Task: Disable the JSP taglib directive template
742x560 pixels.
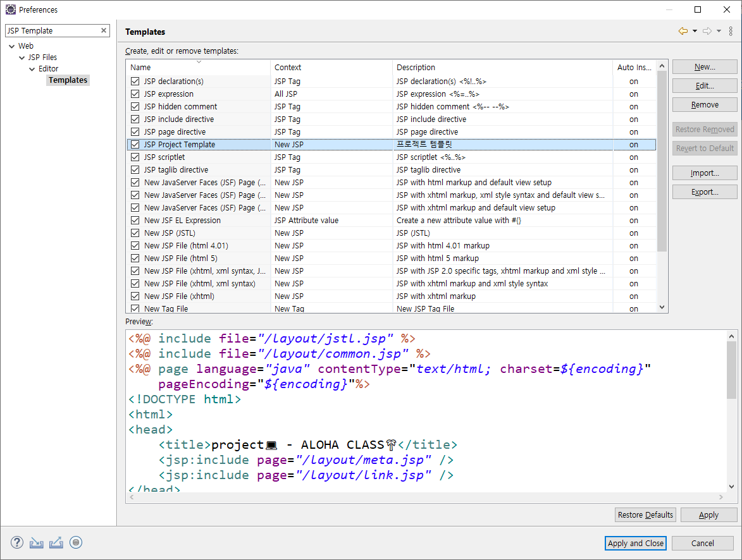Action: pos(135,170)
